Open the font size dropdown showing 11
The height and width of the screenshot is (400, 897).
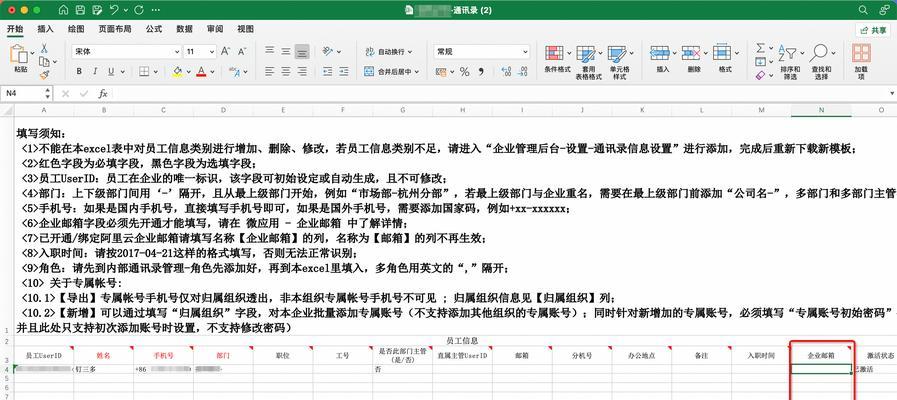pyautogui.click(x=200, y=52)
